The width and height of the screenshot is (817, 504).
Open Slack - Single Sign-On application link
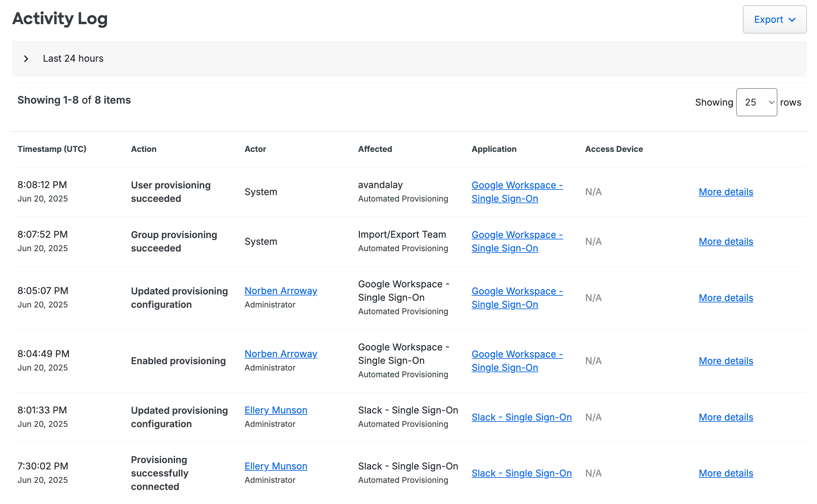click(x=522, y=417)
